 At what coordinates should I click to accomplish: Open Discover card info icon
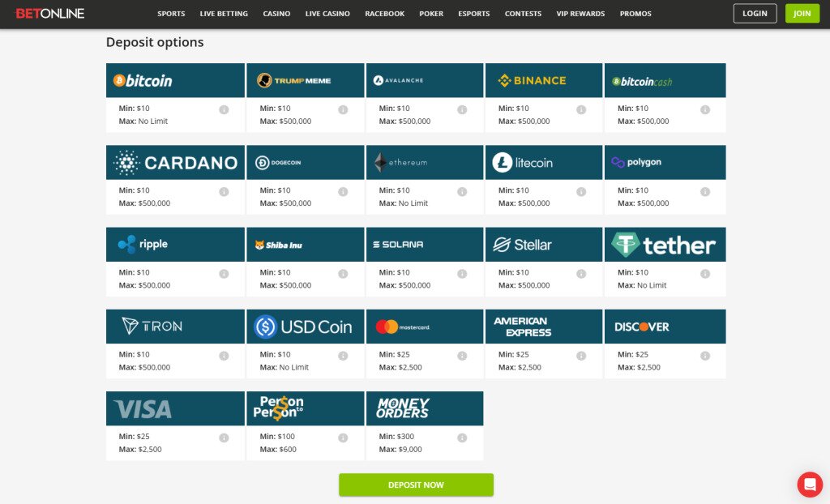tap(705, 356)
